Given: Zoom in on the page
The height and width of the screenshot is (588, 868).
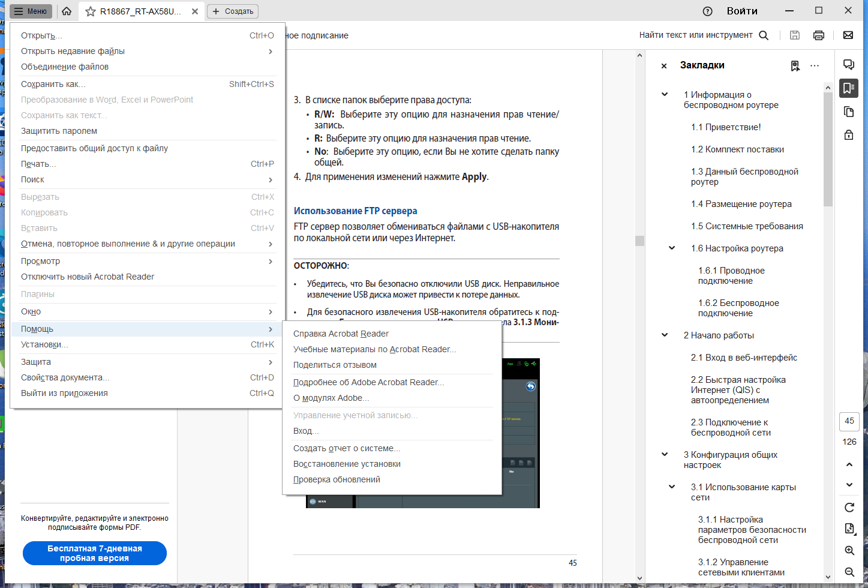Looking at the screenshot, I should pyautogui.click(x=849, y=550).
